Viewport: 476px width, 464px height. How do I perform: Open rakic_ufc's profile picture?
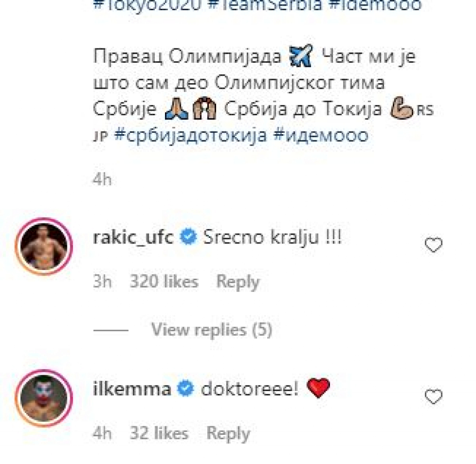[x=44, y=245]
